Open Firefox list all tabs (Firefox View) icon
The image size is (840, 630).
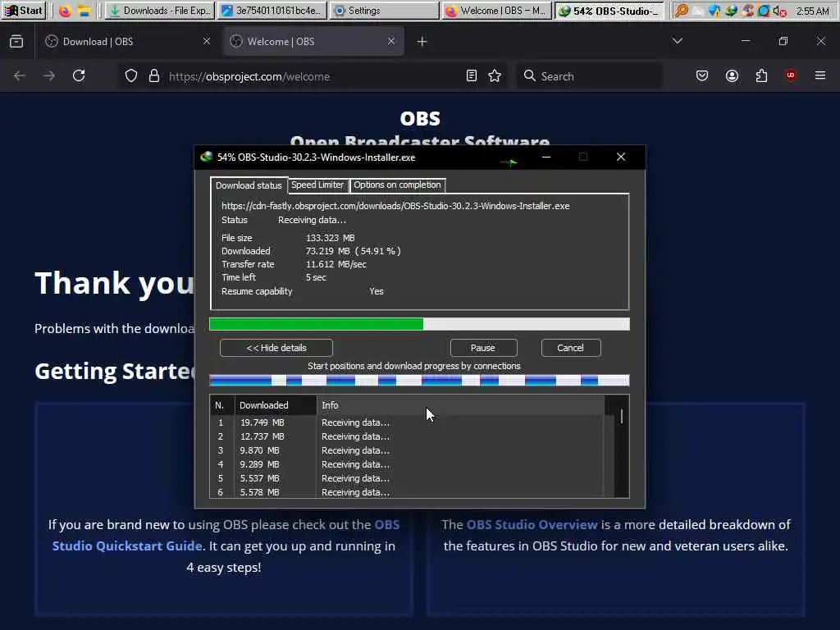[16, 41]
